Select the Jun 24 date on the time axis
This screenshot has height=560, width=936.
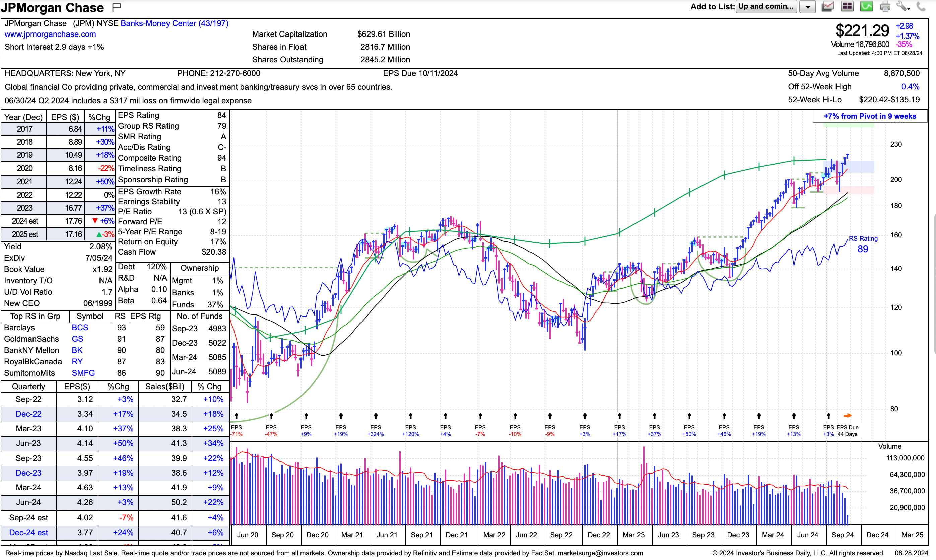(808, 535)
